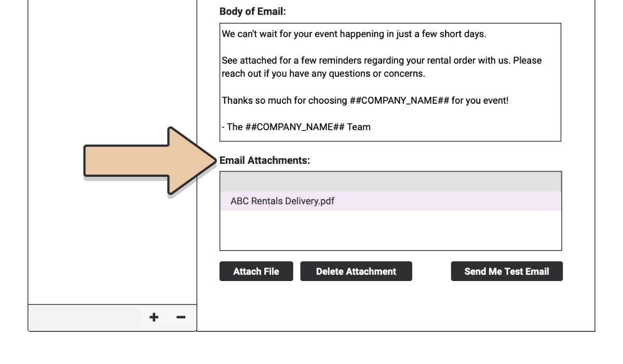
Task: Click the "Email Attachments:" label
Action: [265, 161]
